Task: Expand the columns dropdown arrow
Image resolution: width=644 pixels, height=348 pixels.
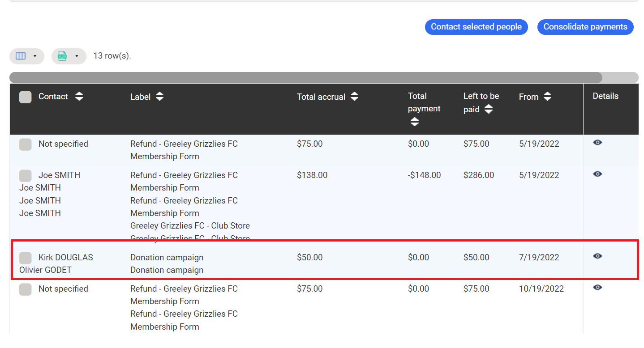Action: [x=35, y=56]
